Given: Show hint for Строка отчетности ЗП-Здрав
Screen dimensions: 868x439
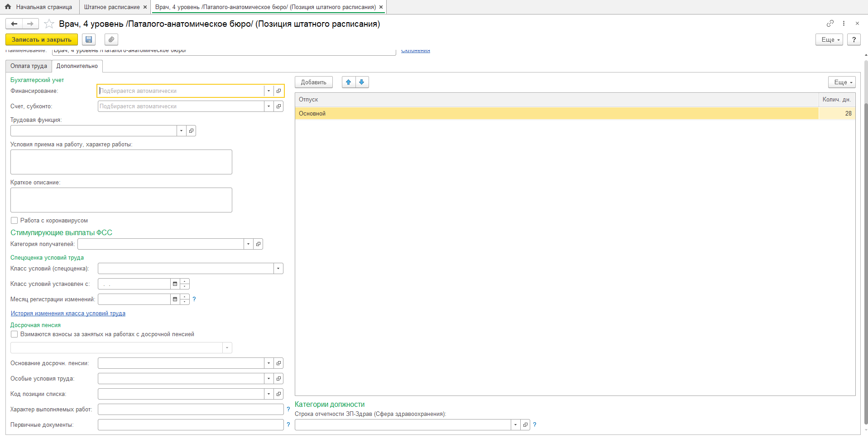Looking at the screenshot, I should coord(535,425).
